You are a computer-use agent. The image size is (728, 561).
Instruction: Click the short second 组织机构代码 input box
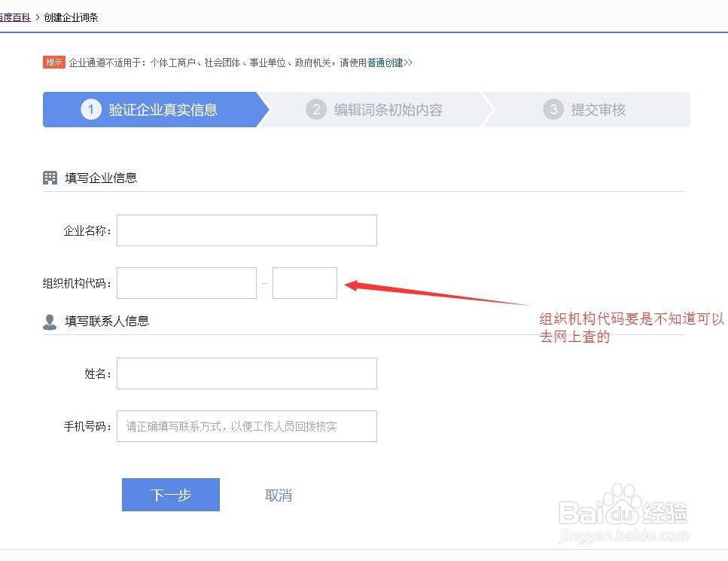tap(304, 282)
